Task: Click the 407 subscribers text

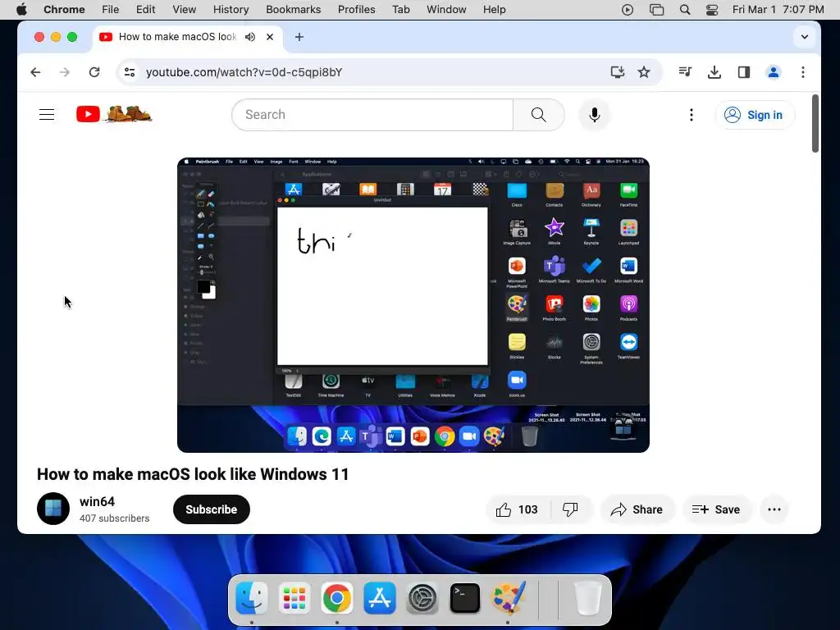Action: tap(114, 518)
